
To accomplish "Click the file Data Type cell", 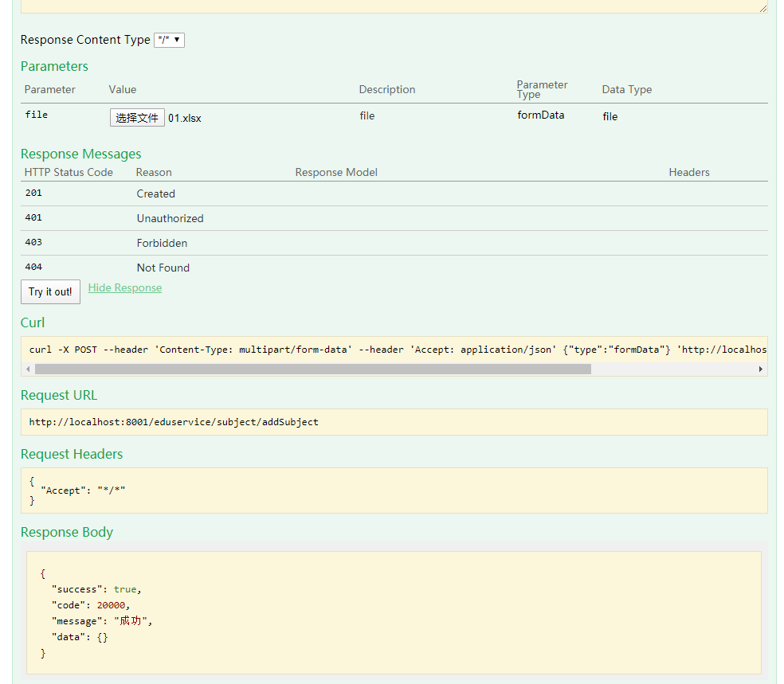I will (x=610, y=116).
